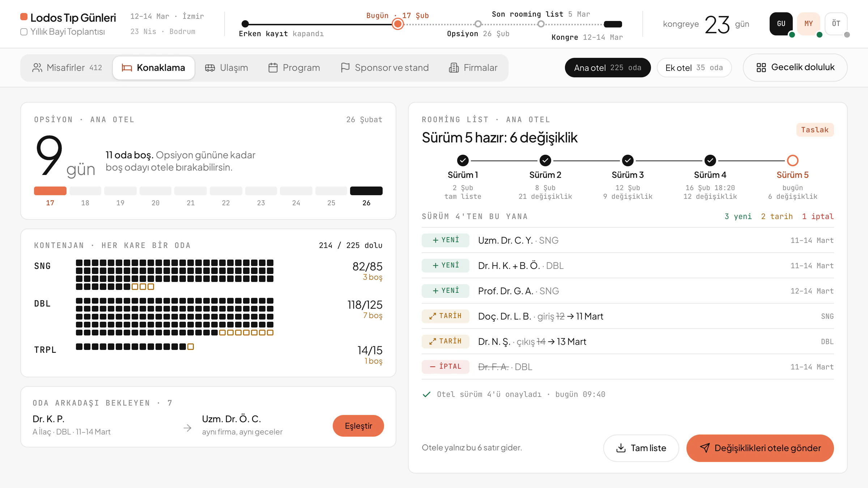Viewport: 868px width, 488px height.
Task: Click the Opsiyon 26 Şub timeline point
Action: [x=478, y=24]
